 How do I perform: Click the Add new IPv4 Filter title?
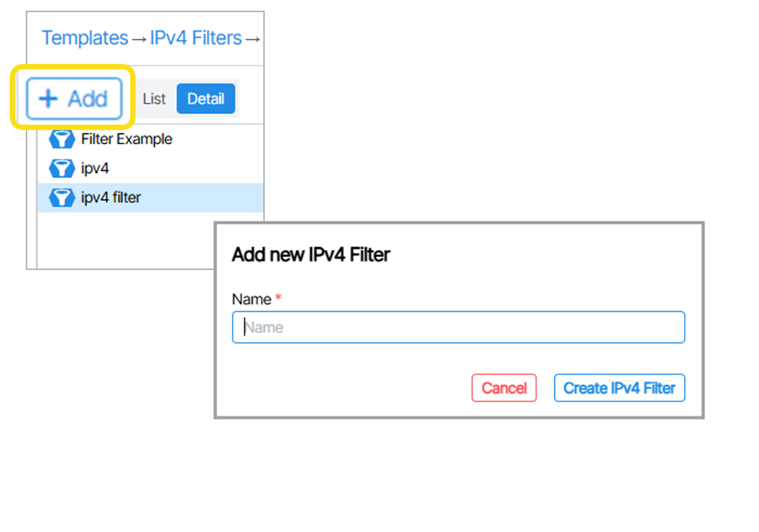coord(310,255)
